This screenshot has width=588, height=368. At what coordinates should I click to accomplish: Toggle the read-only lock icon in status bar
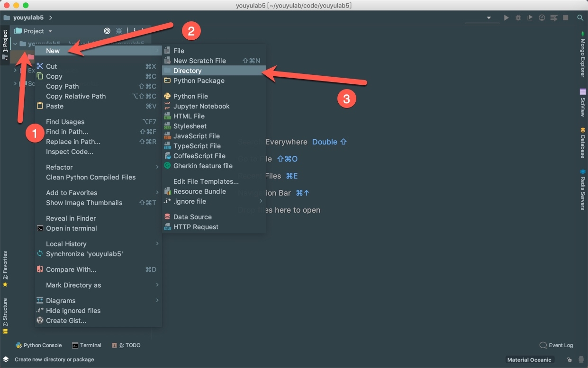click(569, 359)
